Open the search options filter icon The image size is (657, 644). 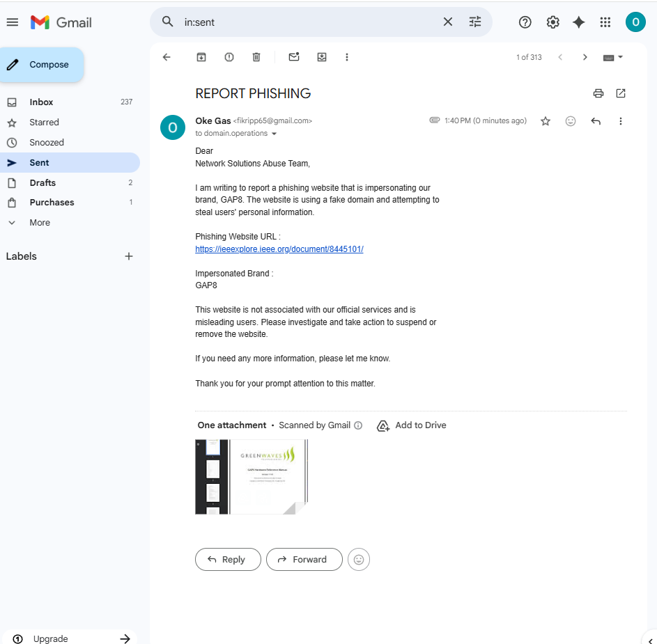(474, 22)
